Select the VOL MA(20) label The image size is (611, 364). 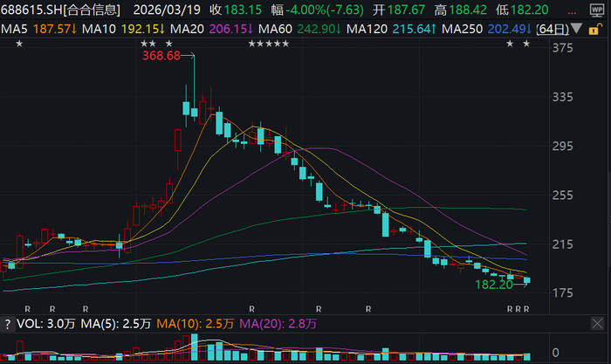[x=257, y=324]
